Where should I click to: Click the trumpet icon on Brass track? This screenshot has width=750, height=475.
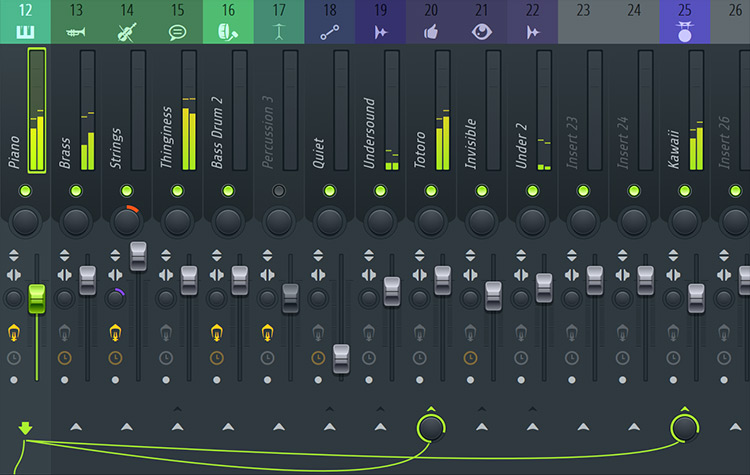pyautogui.click(x=76, y=33)
